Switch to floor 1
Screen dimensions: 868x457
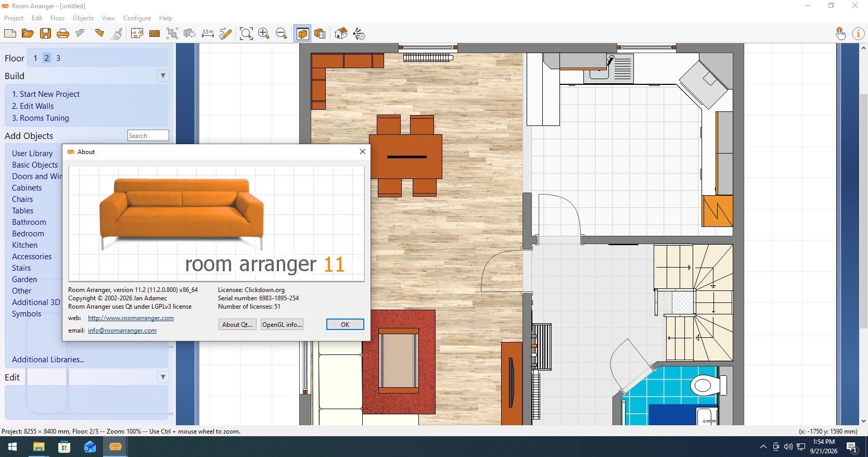coord(35,58)
